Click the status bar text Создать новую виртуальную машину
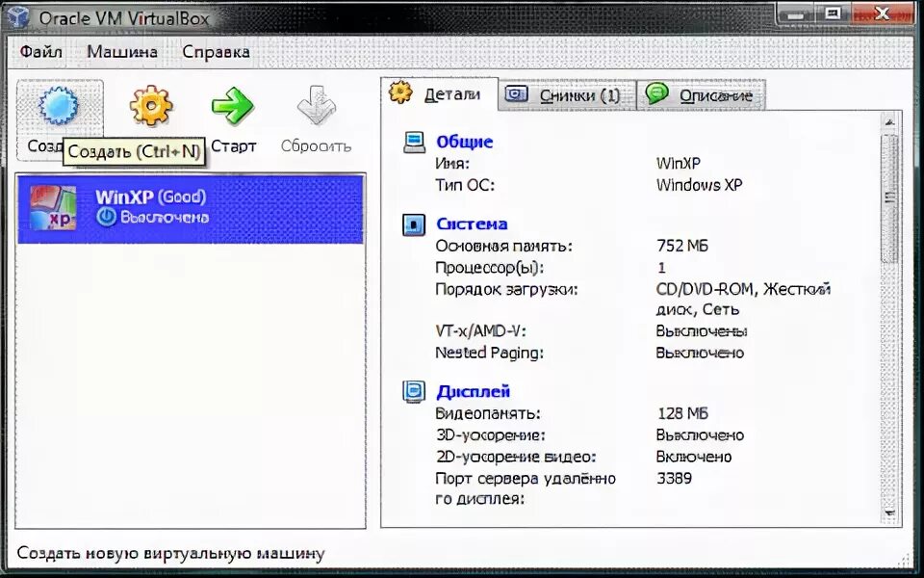924x578 pixels. pyautogui.click(x=171, y=554)
